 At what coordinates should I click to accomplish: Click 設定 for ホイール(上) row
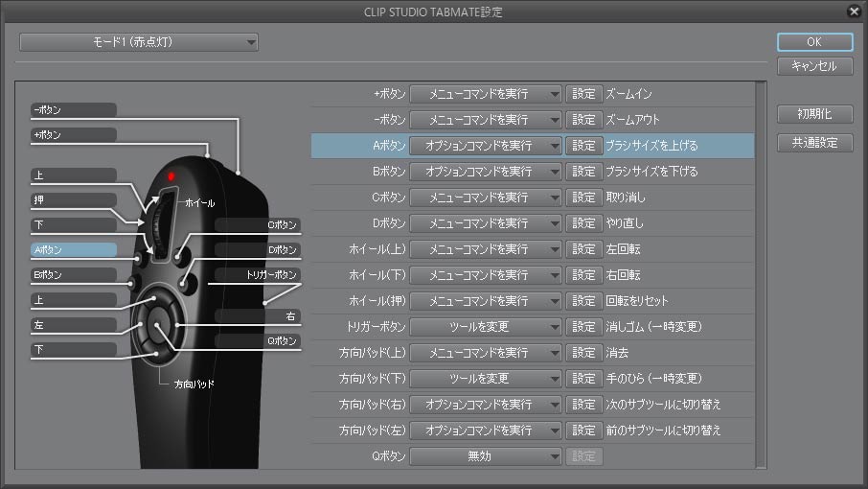coord(584,249)
